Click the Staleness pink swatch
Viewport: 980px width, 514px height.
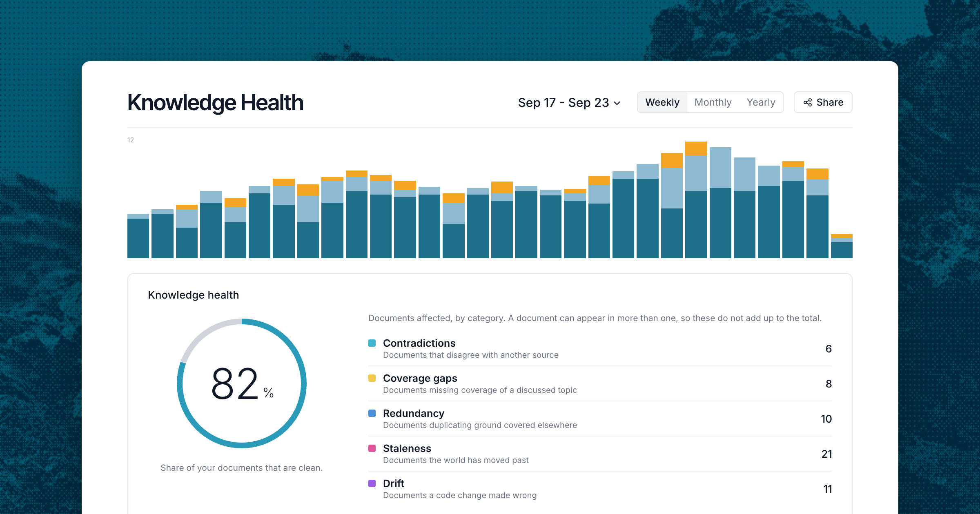click(372, 448)
